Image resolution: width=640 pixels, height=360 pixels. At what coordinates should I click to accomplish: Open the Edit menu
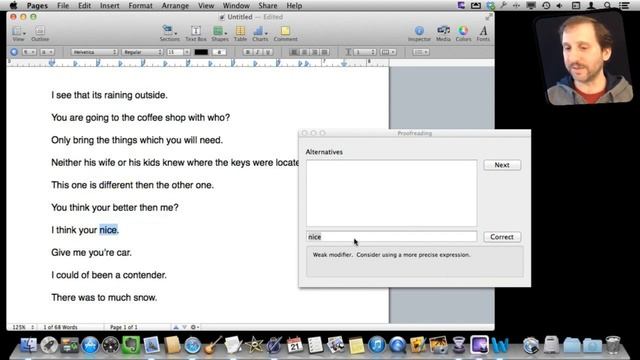pyautogui.click(x=84, y=6)
